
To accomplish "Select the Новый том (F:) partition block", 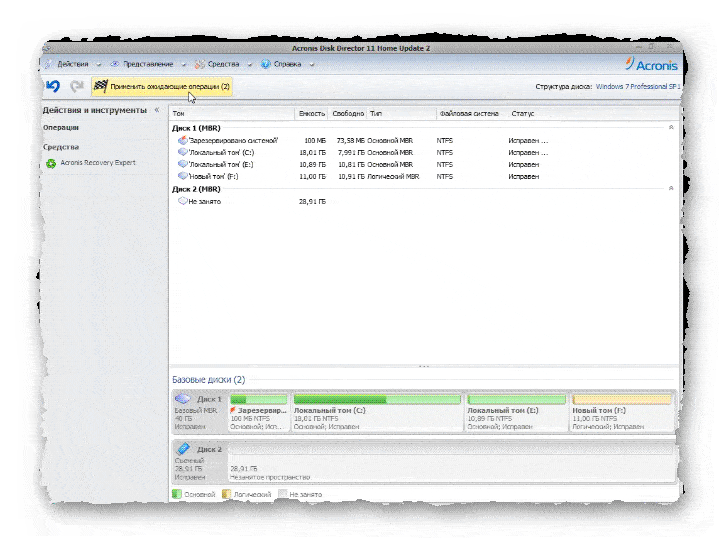I will coord(622,412).
